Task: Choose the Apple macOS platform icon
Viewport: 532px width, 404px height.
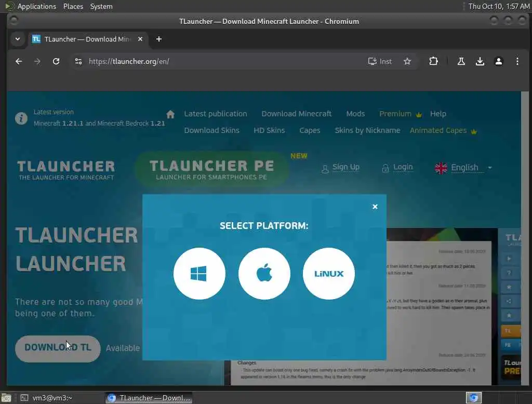Action: pyautogui.click(x=264, y=274)
